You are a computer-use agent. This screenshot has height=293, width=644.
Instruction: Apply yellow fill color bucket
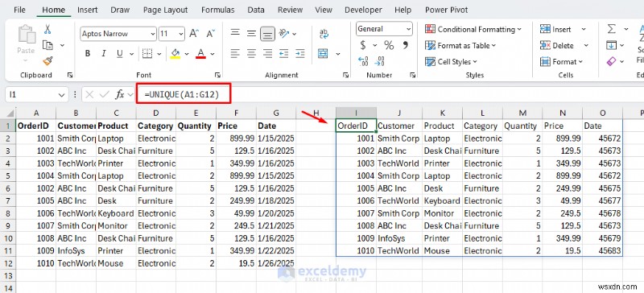tap(175, 53)
